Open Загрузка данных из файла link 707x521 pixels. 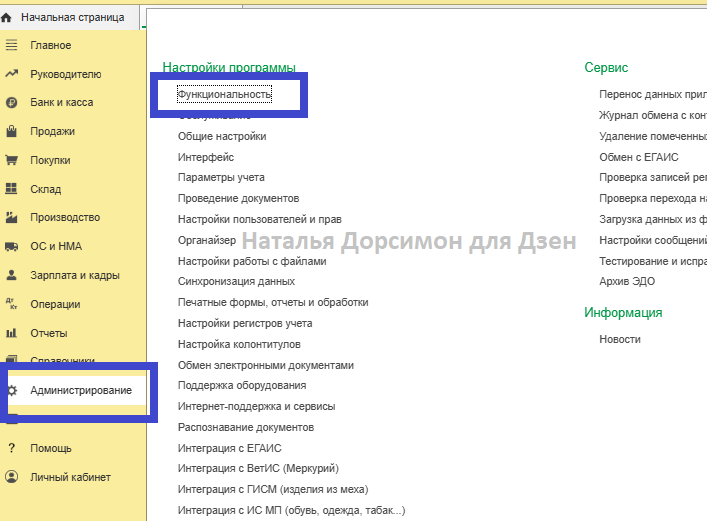653,220
